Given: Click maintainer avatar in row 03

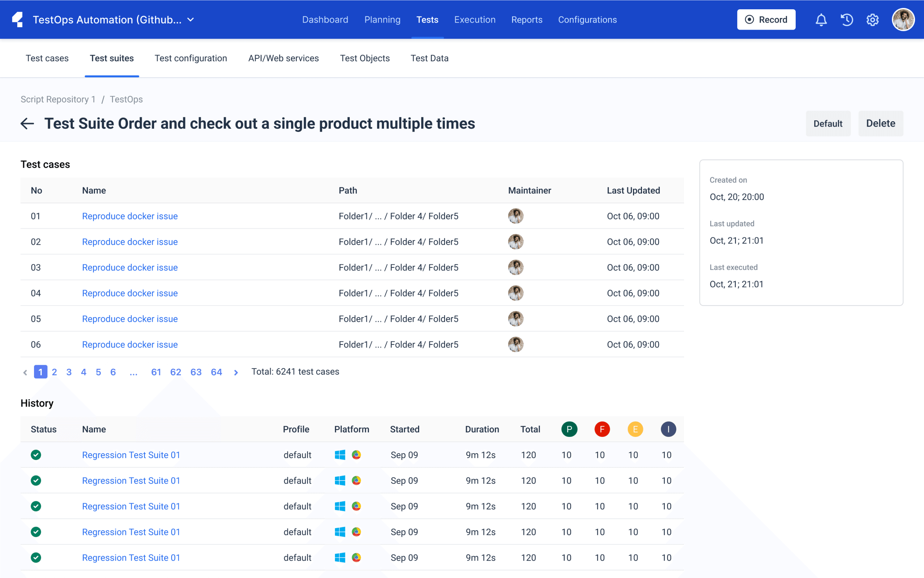Looking at the screenshot, I should 516,267.
